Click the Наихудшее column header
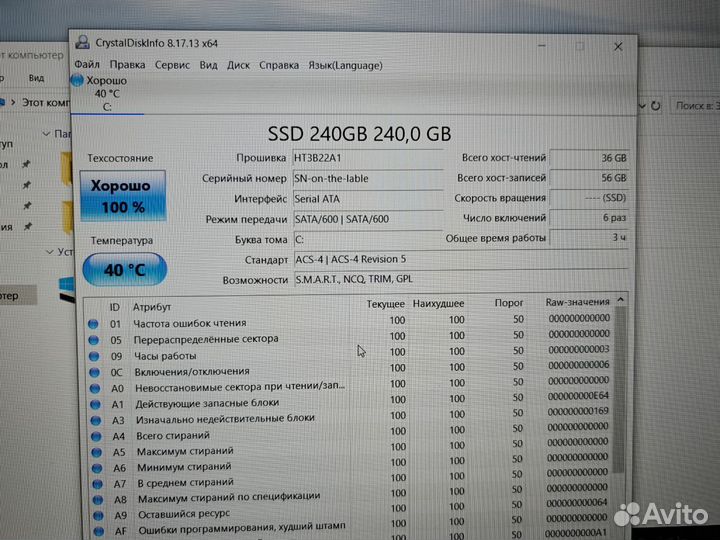 click(x=439, y=304)
